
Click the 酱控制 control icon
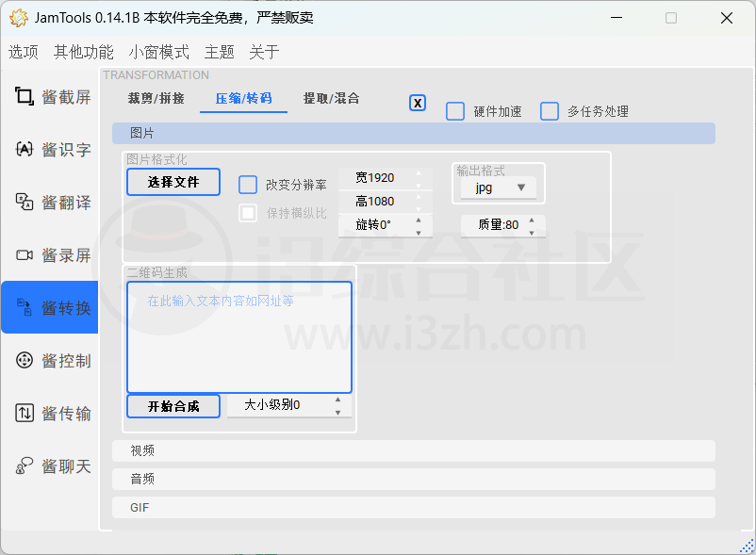(x=25, y=360)
